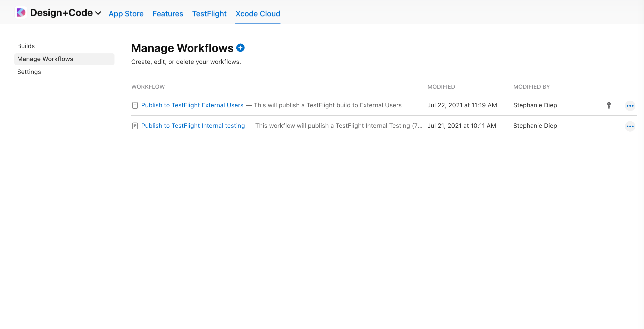The width and height of the screenshot is (644, 329).
Task: Go to Builds in the sidebar
Action: [26, 46]
